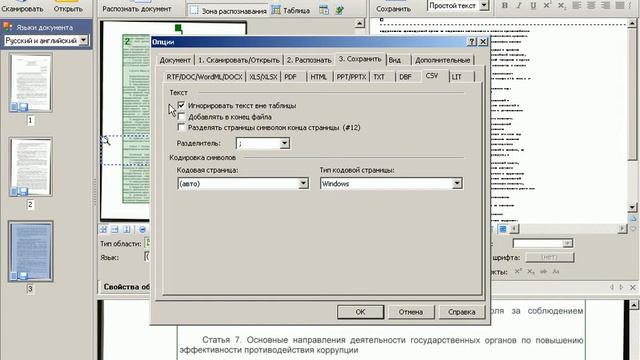Apply superscript formatting
Screen dimensions: 640x360
pos(547,5)
